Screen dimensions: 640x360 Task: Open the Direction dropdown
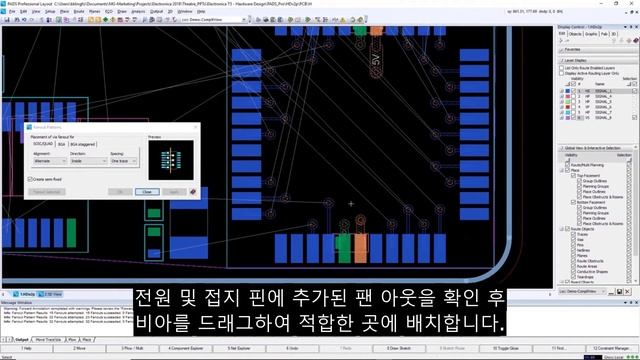[89, 161]
